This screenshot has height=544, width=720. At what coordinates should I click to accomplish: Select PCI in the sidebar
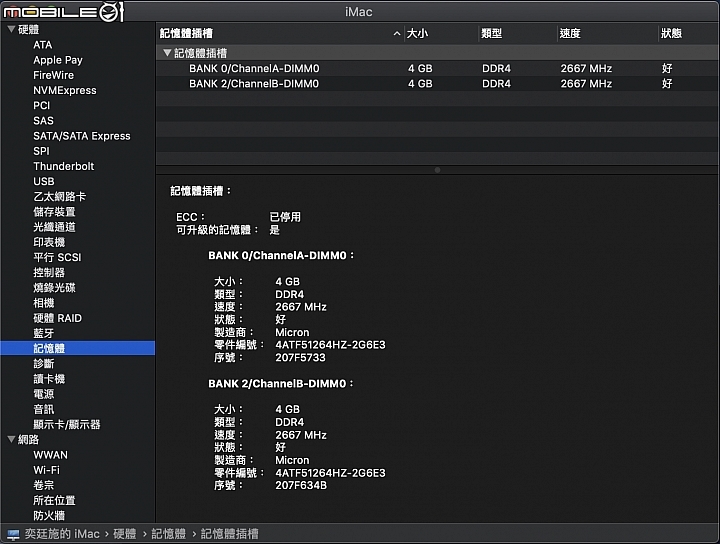coord(41,106)
